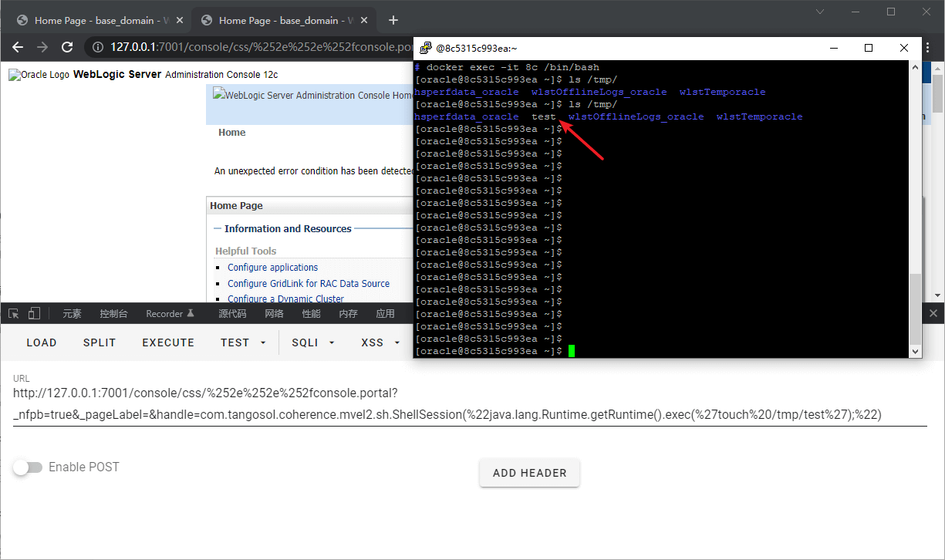Close the terminal window

coord(904,48)
